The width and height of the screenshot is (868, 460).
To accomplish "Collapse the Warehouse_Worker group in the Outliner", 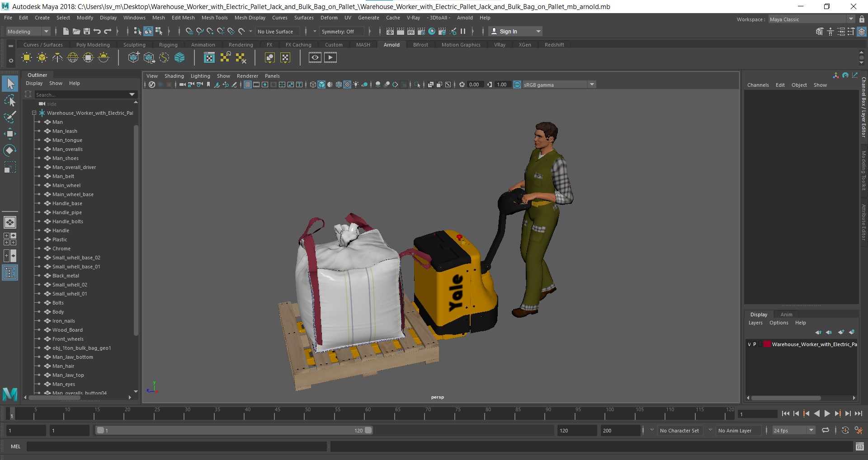I will point(34,113).
